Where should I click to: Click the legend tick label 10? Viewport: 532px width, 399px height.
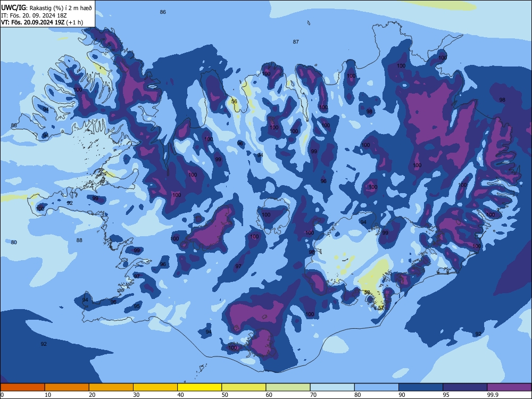(48, 395)
